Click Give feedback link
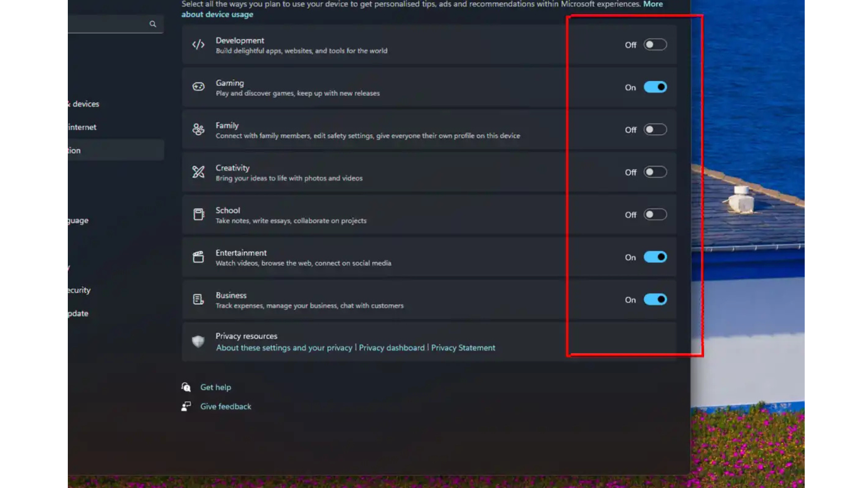 pyautogui.click(x=226, y=406)
